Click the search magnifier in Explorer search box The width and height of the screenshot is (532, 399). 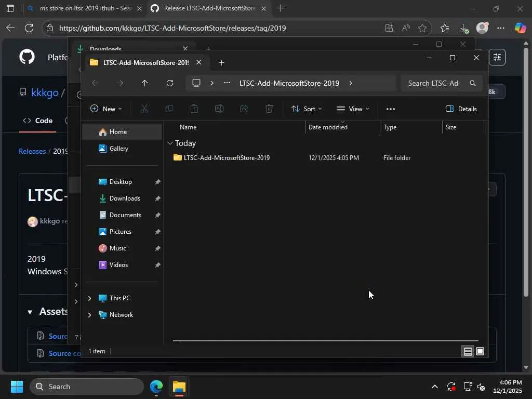[473, 83]
